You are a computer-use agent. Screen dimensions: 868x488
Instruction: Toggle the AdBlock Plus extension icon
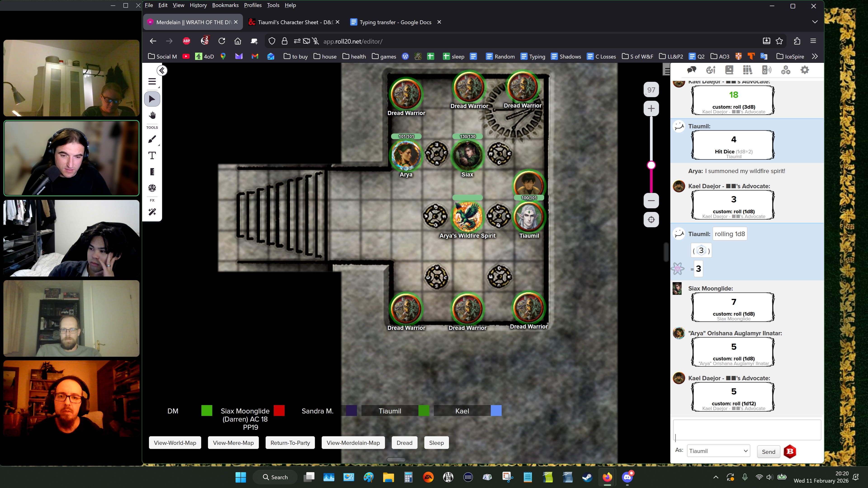click(186, 41)
